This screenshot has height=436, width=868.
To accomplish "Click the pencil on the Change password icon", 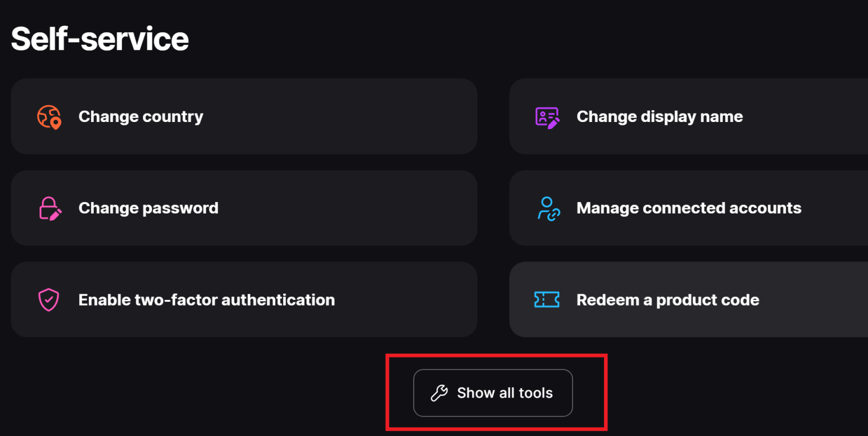I will point(54,214).
